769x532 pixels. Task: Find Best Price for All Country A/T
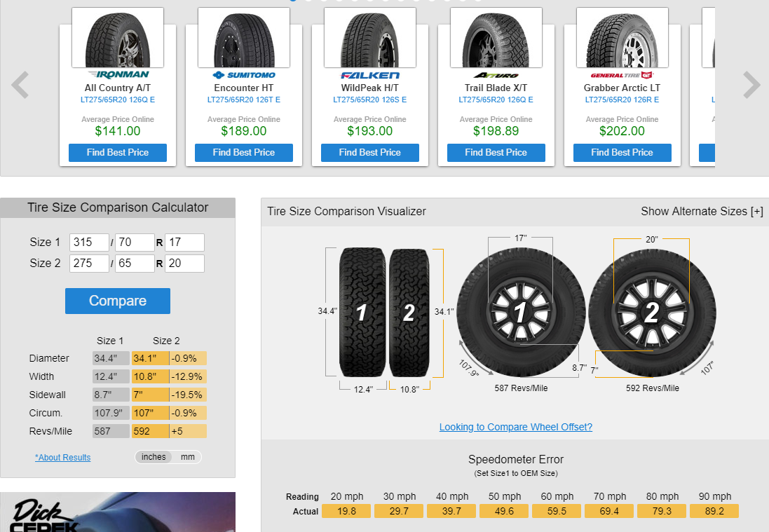[x=118, y=153]
